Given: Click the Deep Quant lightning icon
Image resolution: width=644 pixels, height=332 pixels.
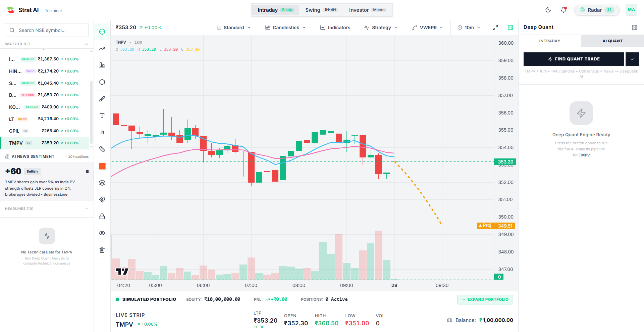Looking at the screenshot, I should pos(581,113).
